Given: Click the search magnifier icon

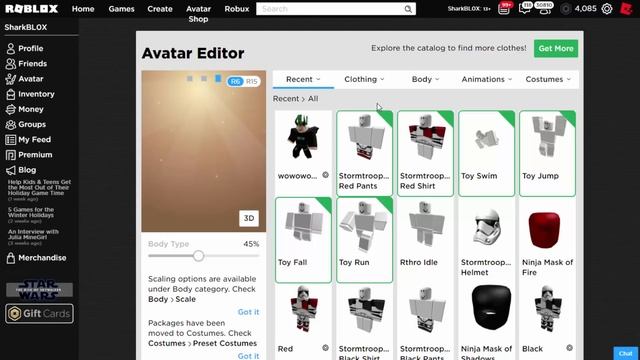Looking at the screenshot, I should click(408, 9).
